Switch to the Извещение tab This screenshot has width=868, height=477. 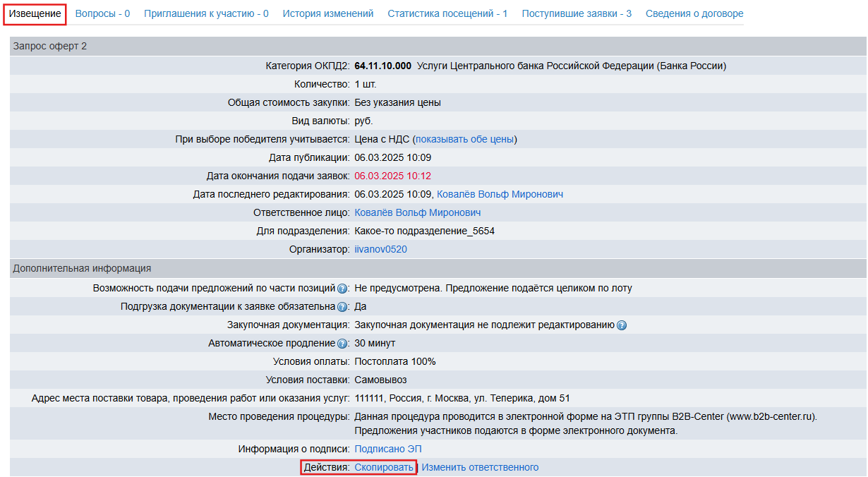(x=35, y=14)
